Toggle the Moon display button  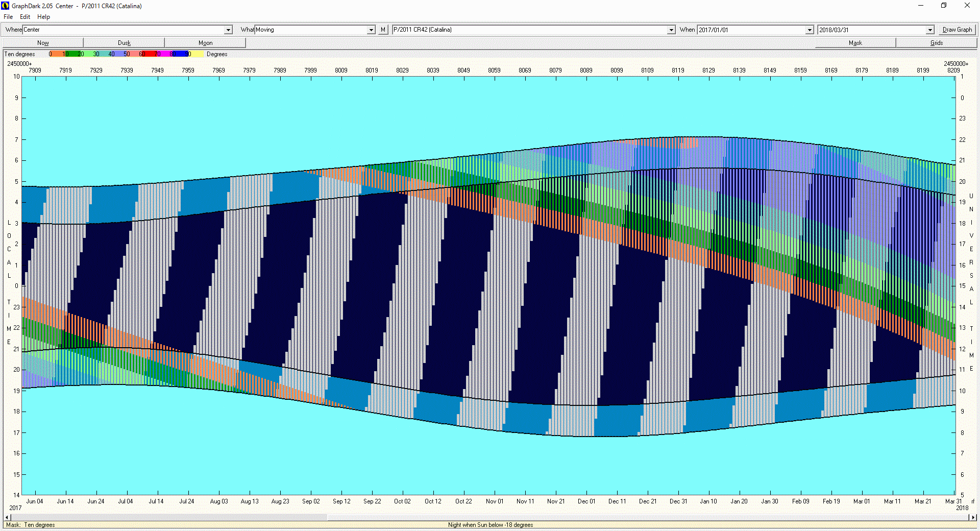click(x=205, y=43)
